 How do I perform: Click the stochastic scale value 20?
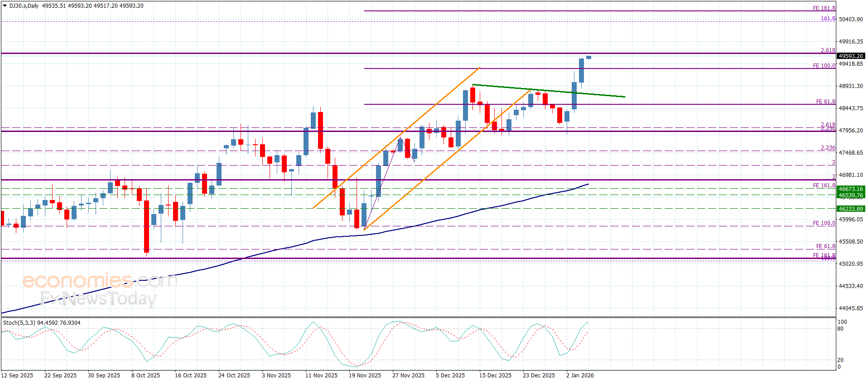pyautogui.click(x=840, y=360)
